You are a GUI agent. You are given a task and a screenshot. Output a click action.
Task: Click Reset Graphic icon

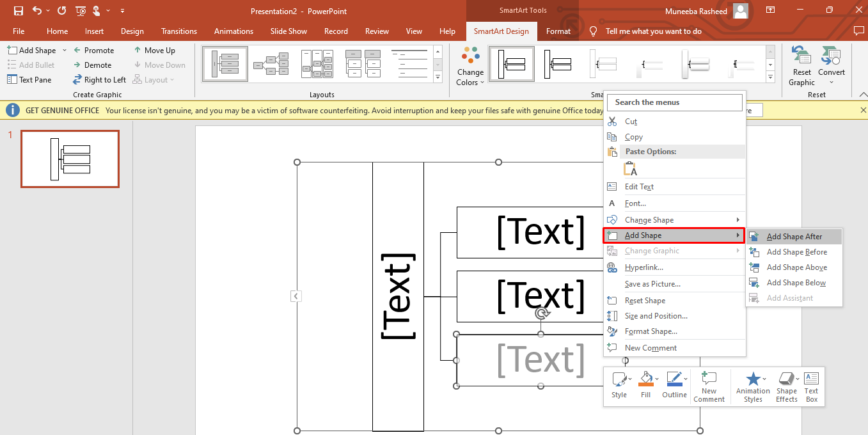click(801, 65)
